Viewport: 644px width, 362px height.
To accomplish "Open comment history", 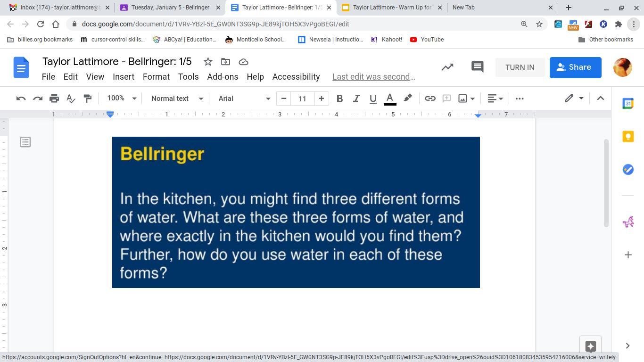I will tap(478, 67).
